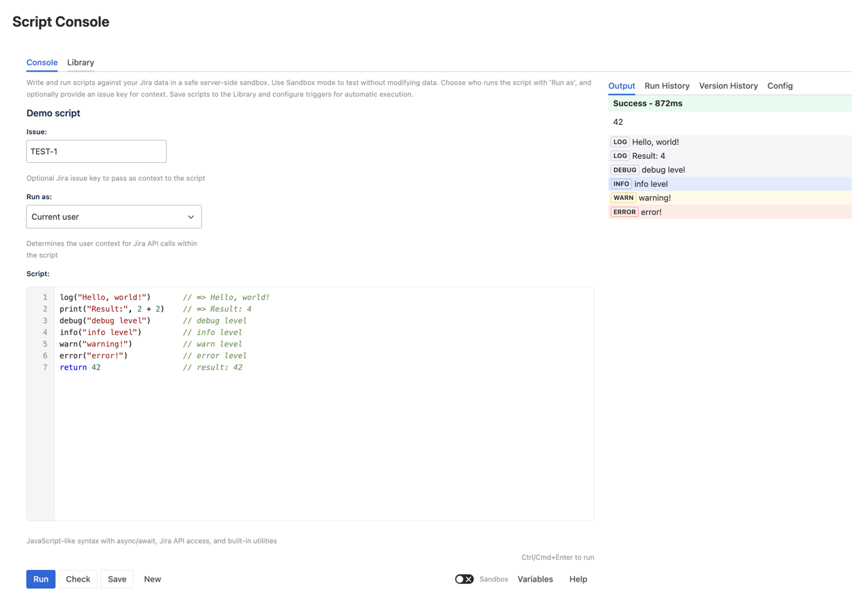Image resolution: width=868 pixels, height=613 pixels.
Task: Select the Output tab
Action: tap(621, 86)
